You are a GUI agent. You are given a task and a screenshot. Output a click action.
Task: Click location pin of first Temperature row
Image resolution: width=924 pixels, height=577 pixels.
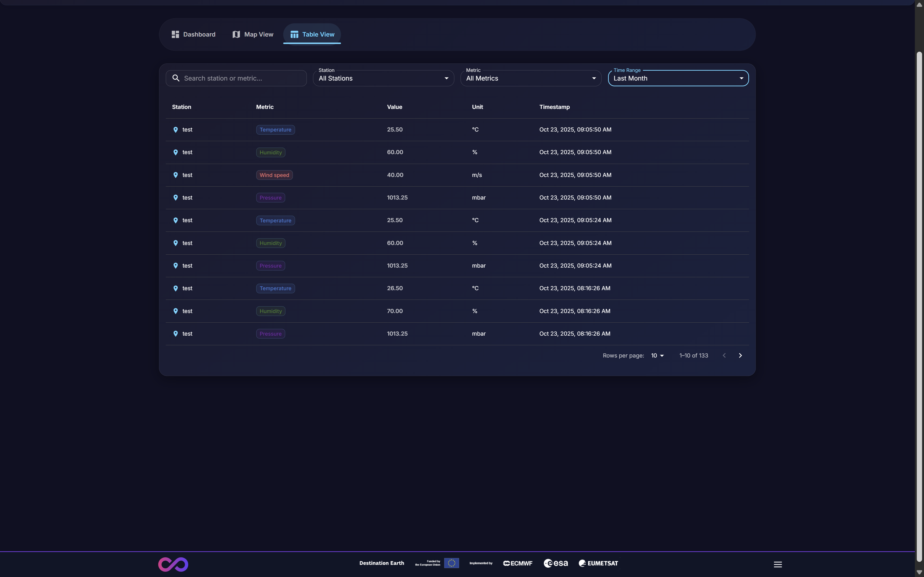click(176, 130)
